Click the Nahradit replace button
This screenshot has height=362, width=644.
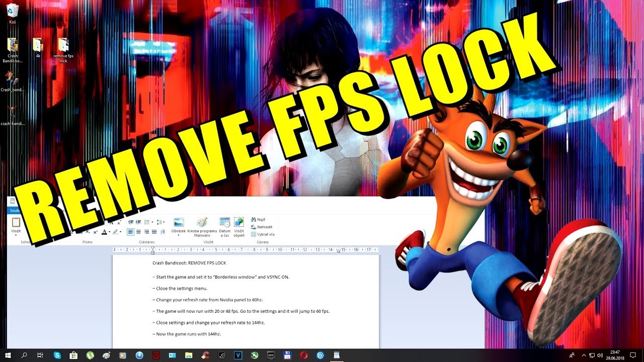pos(262,227)
